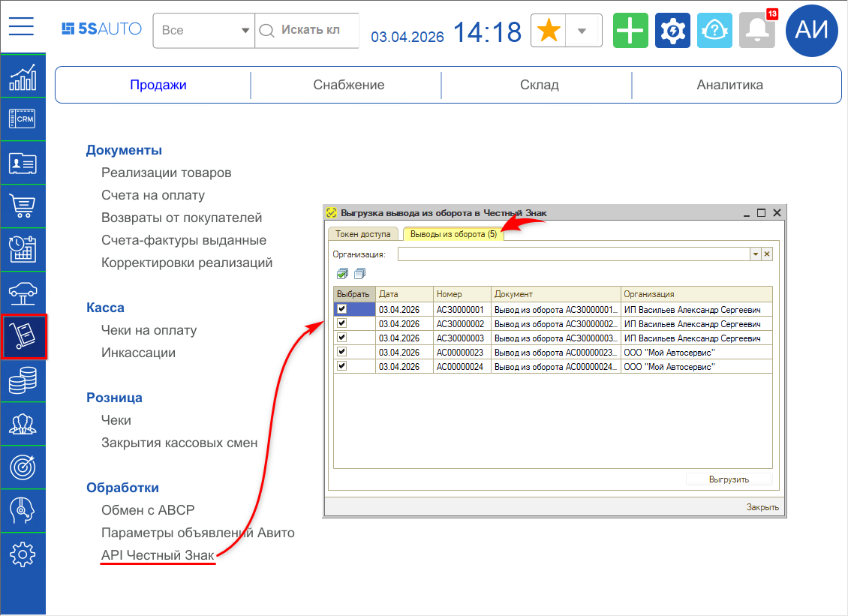Viewport: 848px width, 616px height.
Task: Click the shopping cart sidebar icon
Action: coord(23,205)
